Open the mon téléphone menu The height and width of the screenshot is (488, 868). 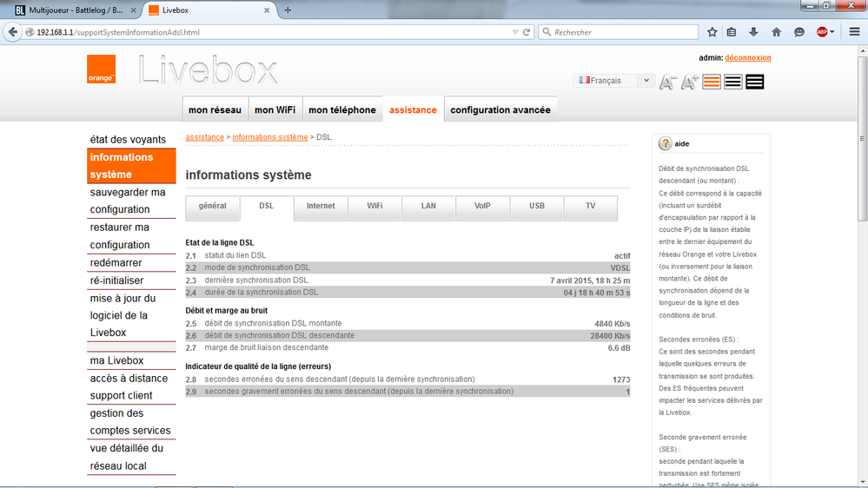342,109
